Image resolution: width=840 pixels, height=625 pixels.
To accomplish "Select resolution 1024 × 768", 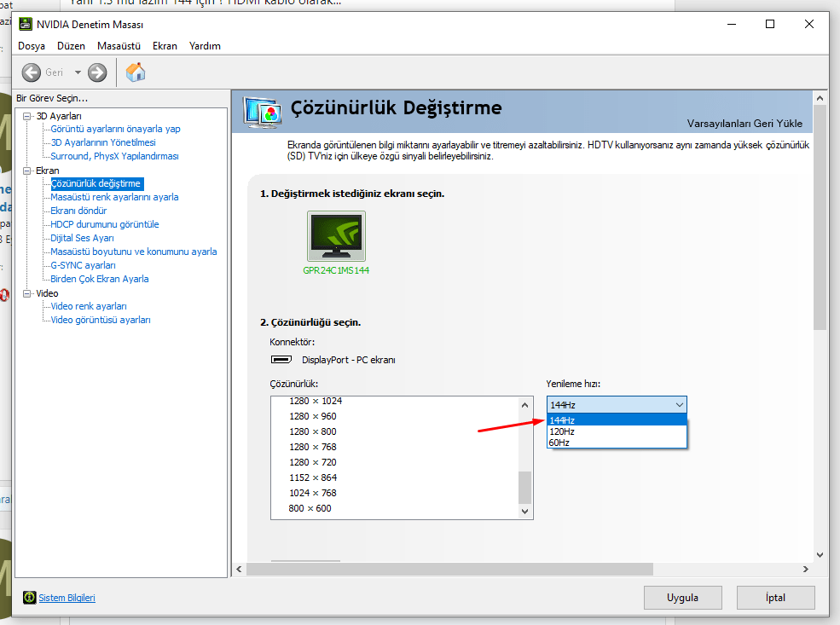I will (313, 493).
